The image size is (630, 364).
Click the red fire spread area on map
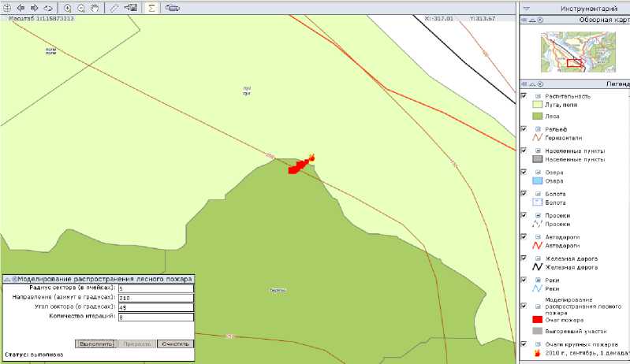(x=299, y=166)
